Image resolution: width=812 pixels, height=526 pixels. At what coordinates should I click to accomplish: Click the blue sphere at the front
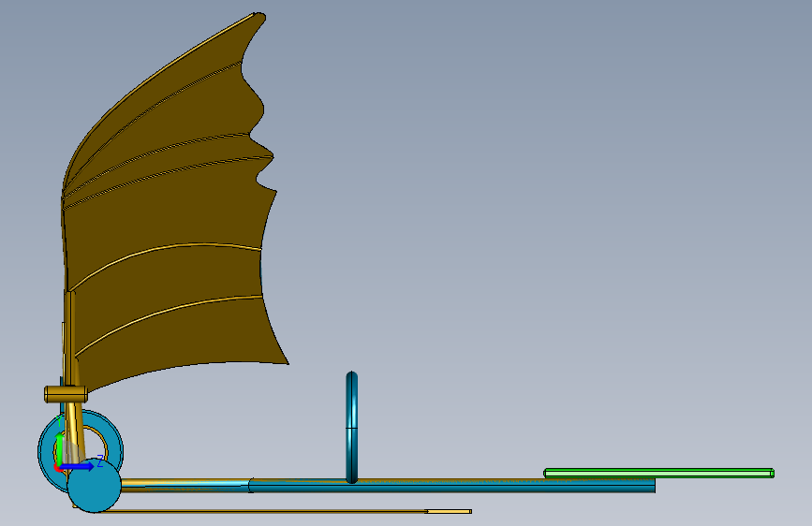(x=94, y=485)
